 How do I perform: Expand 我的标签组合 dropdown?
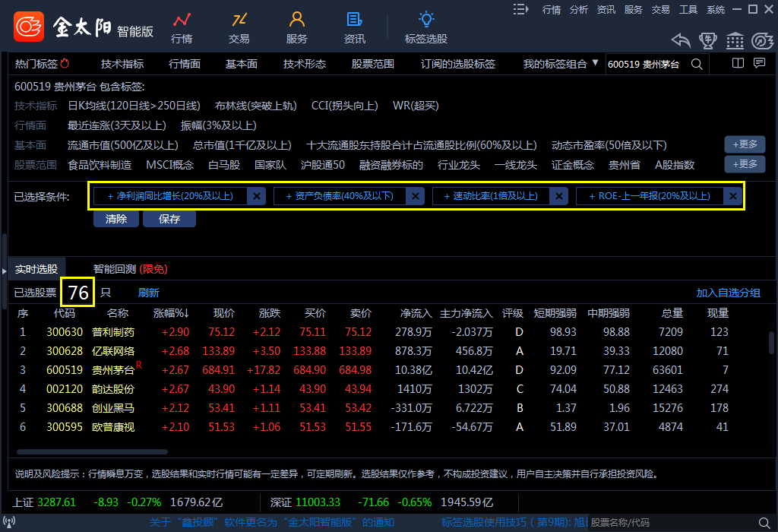[x=595, y=63]
